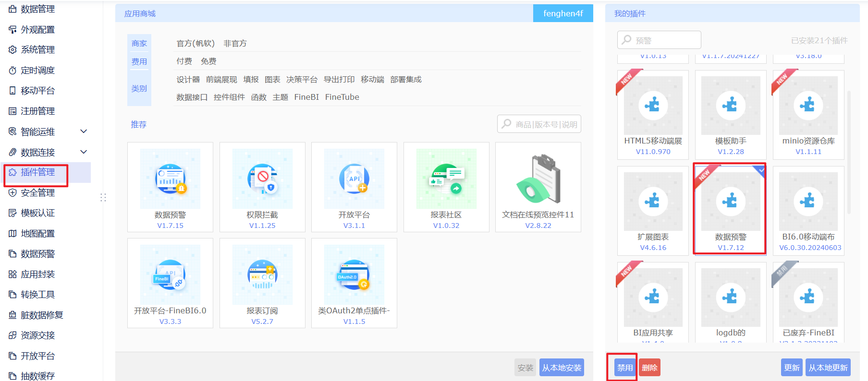Click the 从本地更新 button
This screenshot has width=868, height=381.
[x=828, y=368]
